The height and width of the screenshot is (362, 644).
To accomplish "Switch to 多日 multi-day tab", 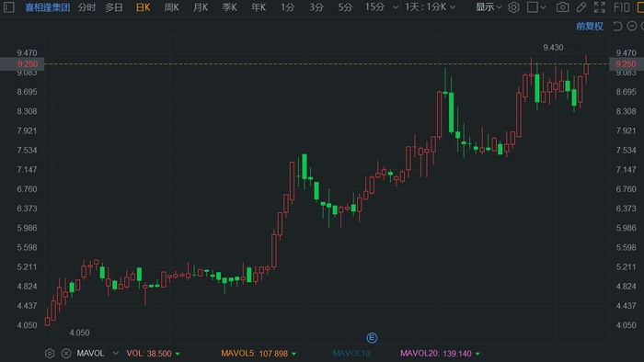I will pyautogui.click(x=114, y=7).
